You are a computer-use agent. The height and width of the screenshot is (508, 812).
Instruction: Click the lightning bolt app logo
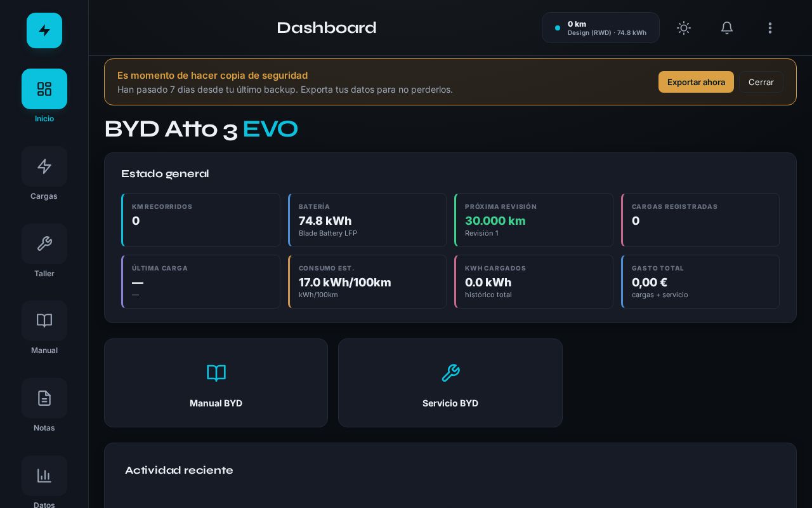click(44, 30)
